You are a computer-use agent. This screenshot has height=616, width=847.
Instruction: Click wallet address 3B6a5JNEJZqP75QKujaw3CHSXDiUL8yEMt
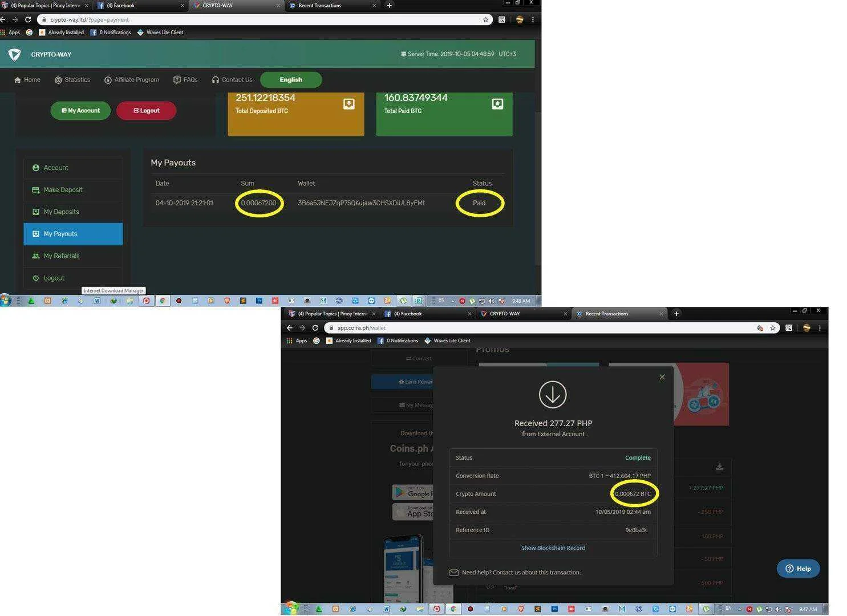[x=361, y=203]
